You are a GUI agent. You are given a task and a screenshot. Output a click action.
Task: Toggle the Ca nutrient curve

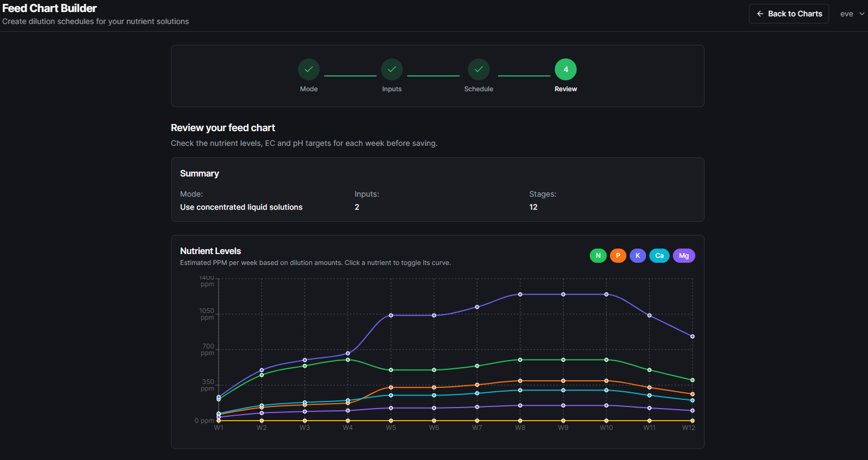[x=659, y=256]
